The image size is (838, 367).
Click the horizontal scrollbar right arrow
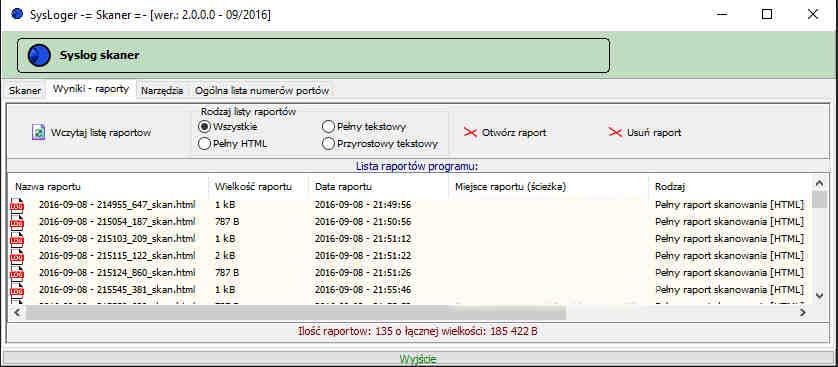pyautogui.click(x=803, y=312)
